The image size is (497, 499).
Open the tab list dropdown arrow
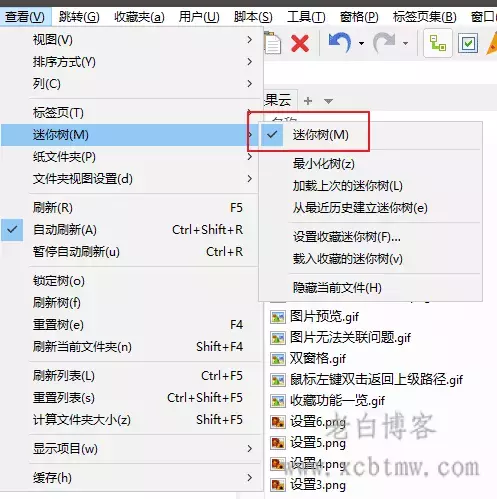coord(328,101)
